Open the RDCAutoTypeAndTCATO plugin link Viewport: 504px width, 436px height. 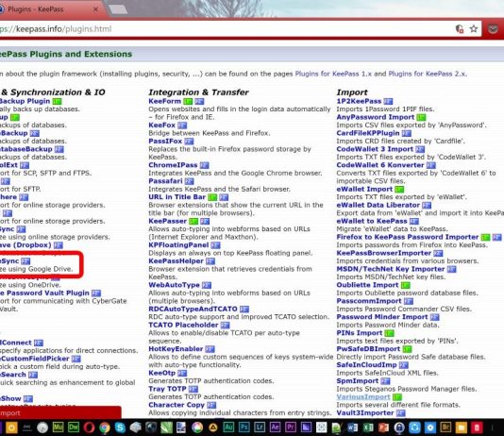(x=193, y=310)
